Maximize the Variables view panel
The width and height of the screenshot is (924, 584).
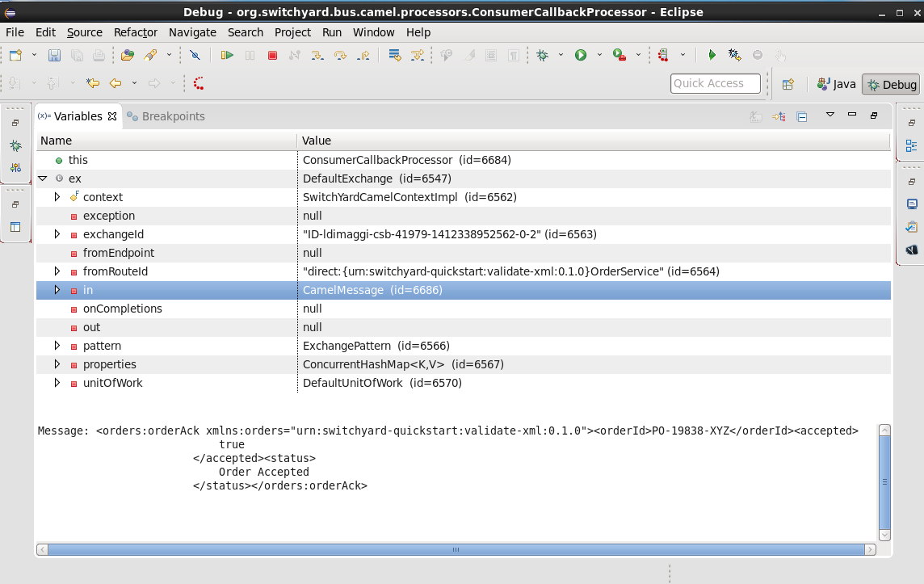pos(874,116)
